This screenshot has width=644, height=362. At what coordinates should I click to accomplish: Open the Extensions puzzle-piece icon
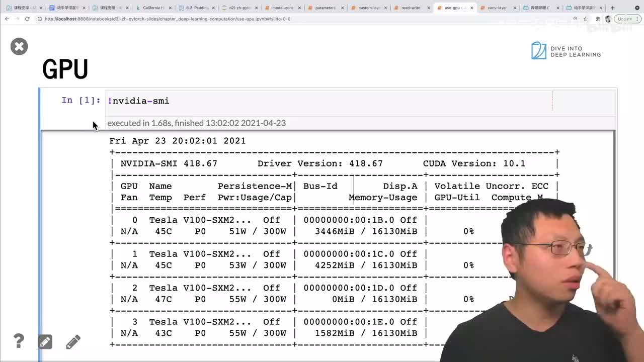[598, 19]
